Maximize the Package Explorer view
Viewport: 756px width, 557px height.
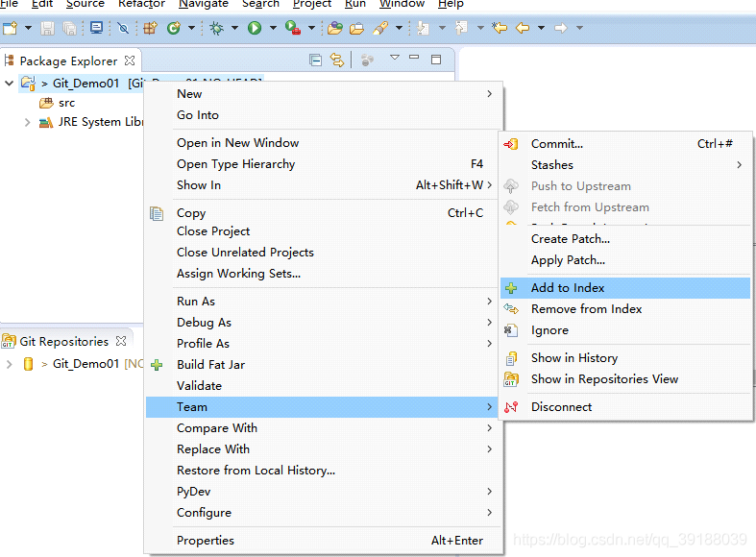(436, 60)
